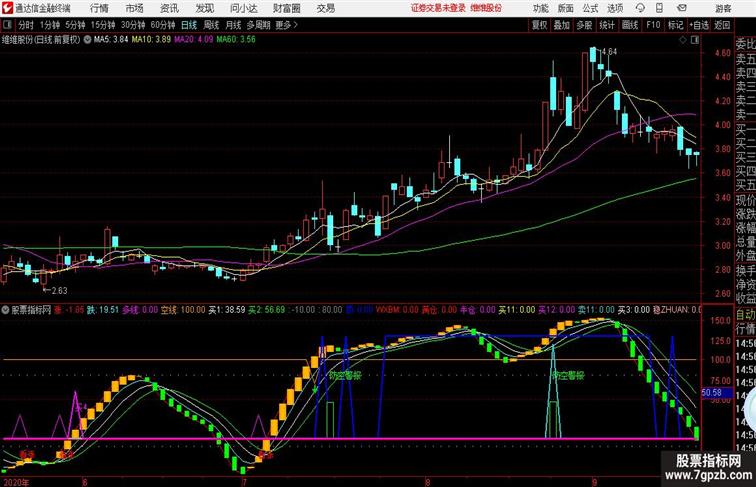
Task: Add stock via +自选 button
Action: [x=699, y=25]
